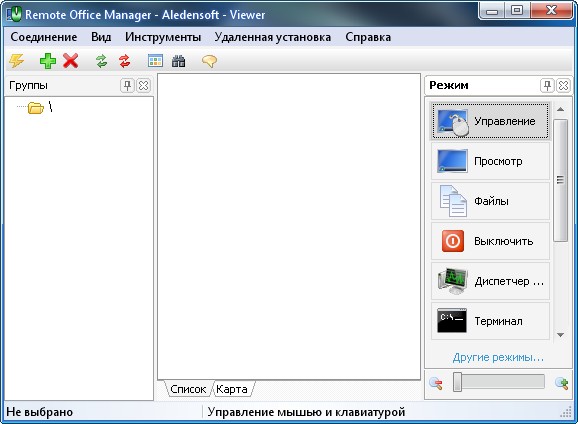Open the thumbnail grid view icon
This screenshot has width=578, height=424.
click(155, 61)
